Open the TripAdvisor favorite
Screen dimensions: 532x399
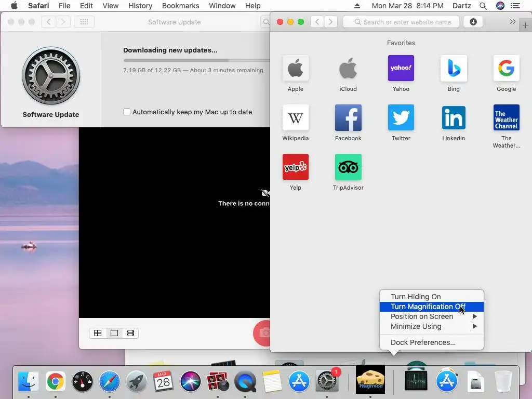[348, 167]
